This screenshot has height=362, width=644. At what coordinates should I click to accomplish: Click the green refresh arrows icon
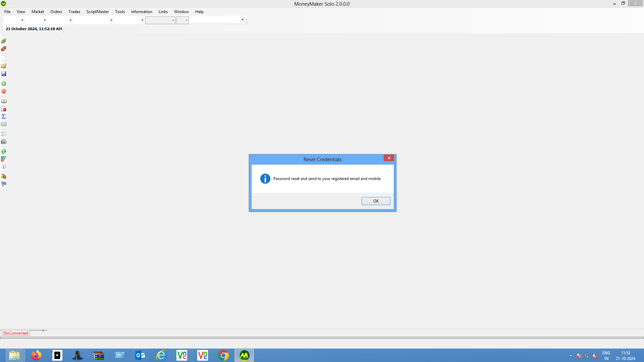click(x=4, y=151)
